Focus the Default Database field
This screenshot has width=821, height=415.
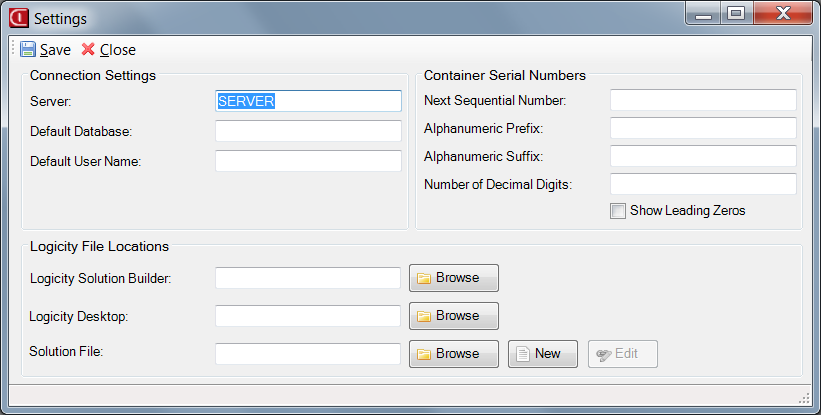308,131
